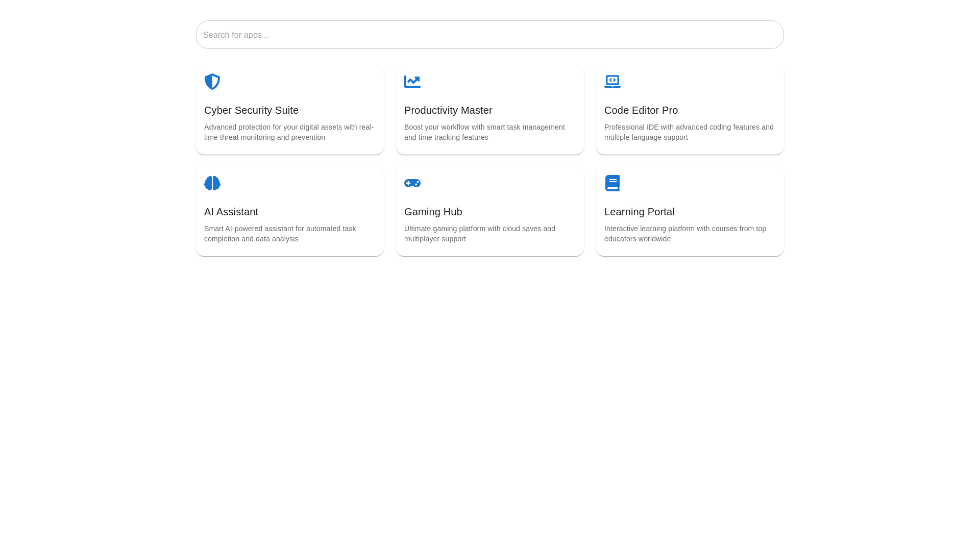Click the book icon for Learning Portal
The height and width of the screenshot is (551, 980).
click(612, 183)
